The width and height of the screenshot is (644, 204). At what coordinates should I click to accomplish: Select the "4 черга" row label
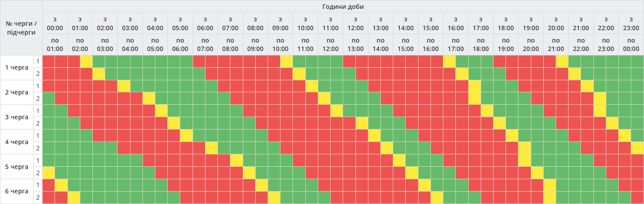[17, 142]
